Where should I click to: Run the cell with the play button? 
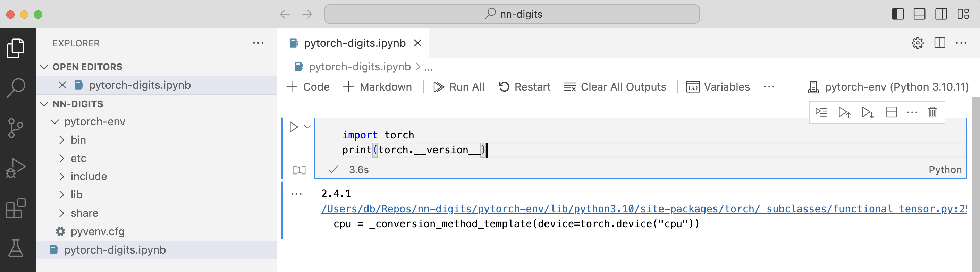293,127
